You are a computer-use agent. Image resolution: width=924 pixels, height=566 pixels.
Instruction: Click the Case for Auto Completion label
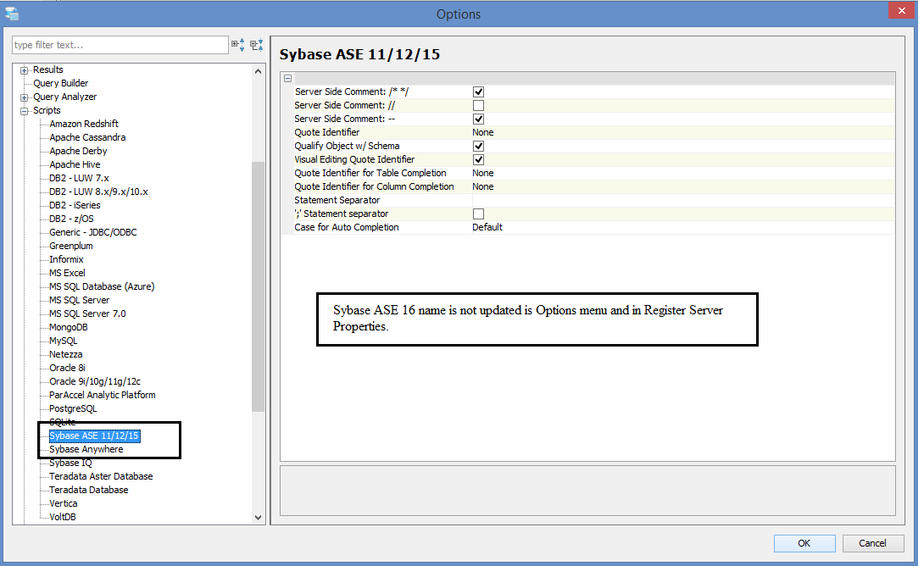(347, 227)
